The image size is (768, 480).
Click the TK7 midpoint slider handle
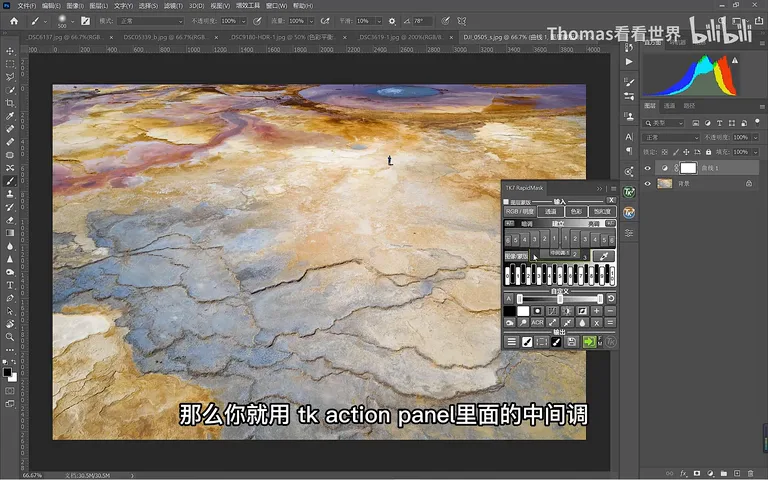[x=560, y=299]
